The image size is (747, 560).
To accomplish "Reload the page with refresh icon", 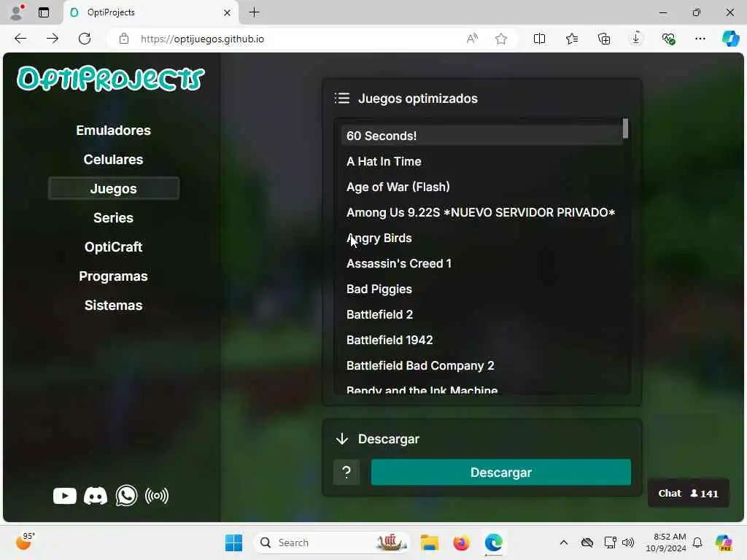I will click(85, 39).
